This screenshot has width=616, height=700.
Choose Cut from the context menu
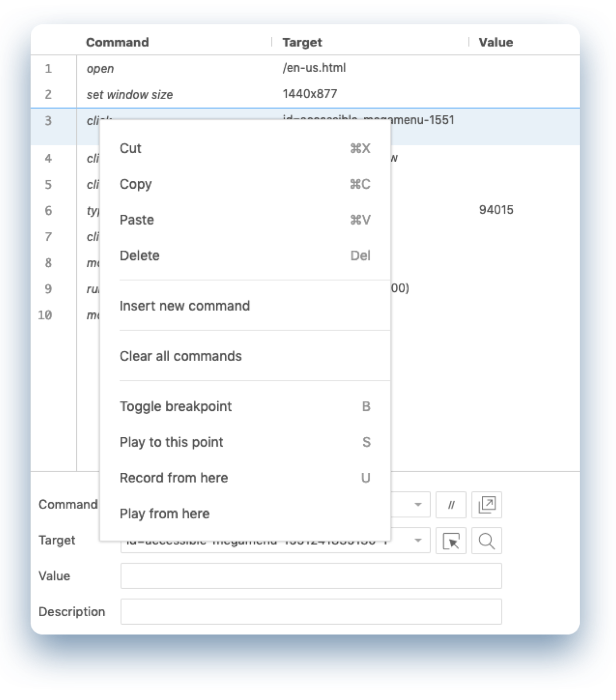tap(245, 148)
